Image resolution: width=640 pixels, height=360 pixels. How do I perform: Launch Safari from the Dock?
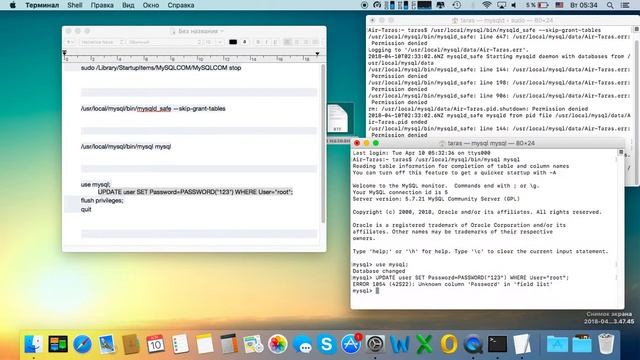[82, 344]
